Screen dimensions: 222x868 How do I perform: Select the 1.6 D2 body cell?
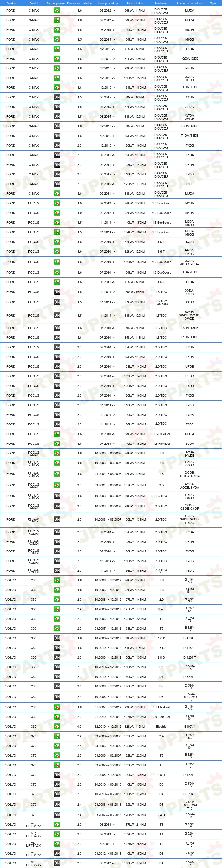tap(161, 648)
